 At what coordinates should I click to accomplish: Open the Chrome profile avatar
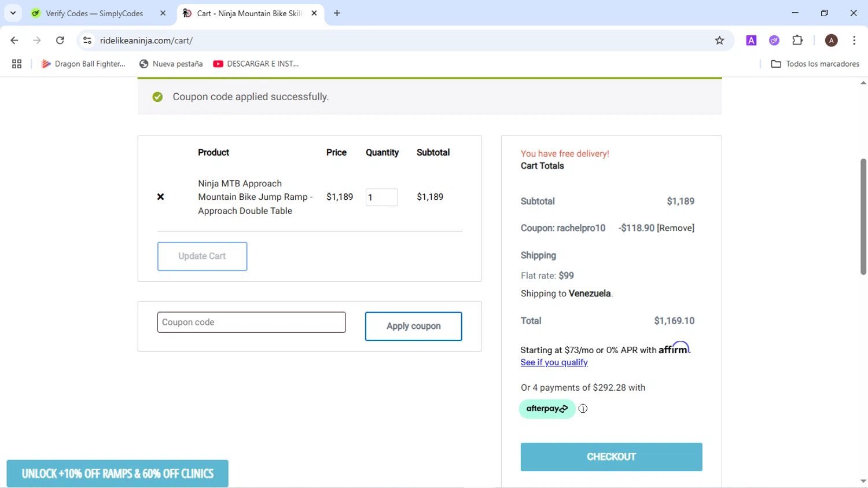pos(832,41)
